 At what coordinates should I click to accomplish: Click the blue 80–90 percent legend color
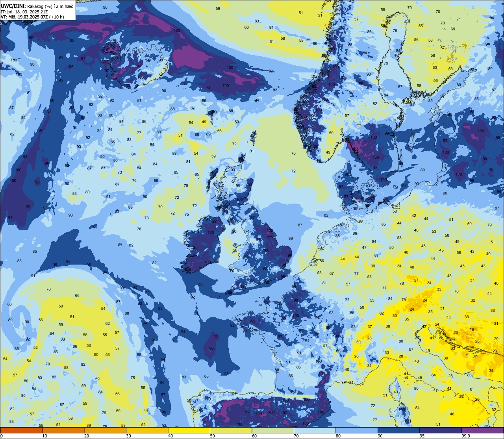[x=357, y=430]
